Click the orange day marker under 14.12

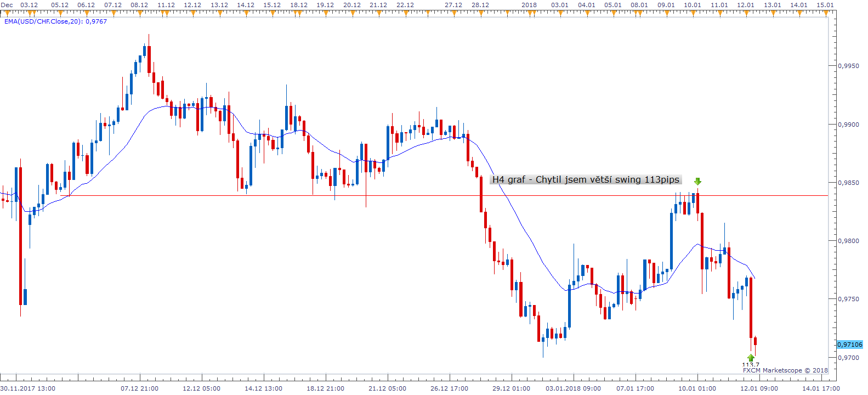pos(246,12)
